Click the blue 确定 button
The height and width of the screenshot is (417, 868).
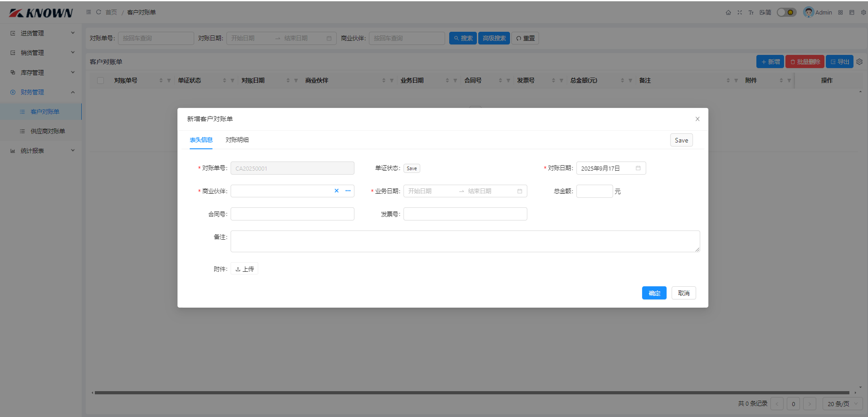click(654, 293)
